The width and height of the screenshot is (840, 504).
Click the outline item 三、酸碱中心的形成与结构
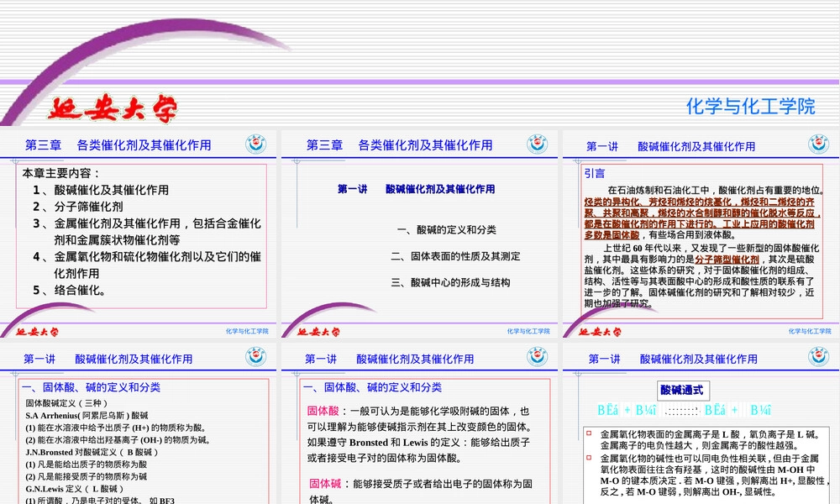[450, 282]
